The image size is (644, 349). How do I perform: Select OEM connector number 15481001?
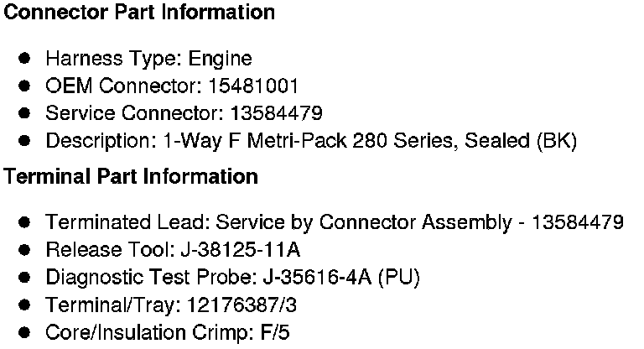[x=253, y=86]
